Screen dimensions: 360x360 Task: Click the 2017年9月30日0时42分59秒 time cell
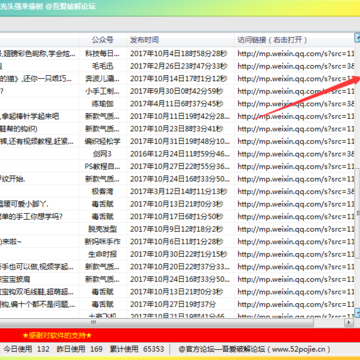pos(180,91)
